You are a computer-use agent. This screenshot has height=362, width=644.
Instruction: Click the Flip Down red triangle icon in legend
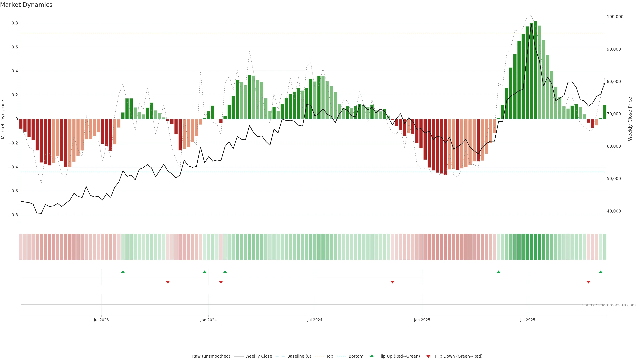pyautogui.click(x=428, y=356)
